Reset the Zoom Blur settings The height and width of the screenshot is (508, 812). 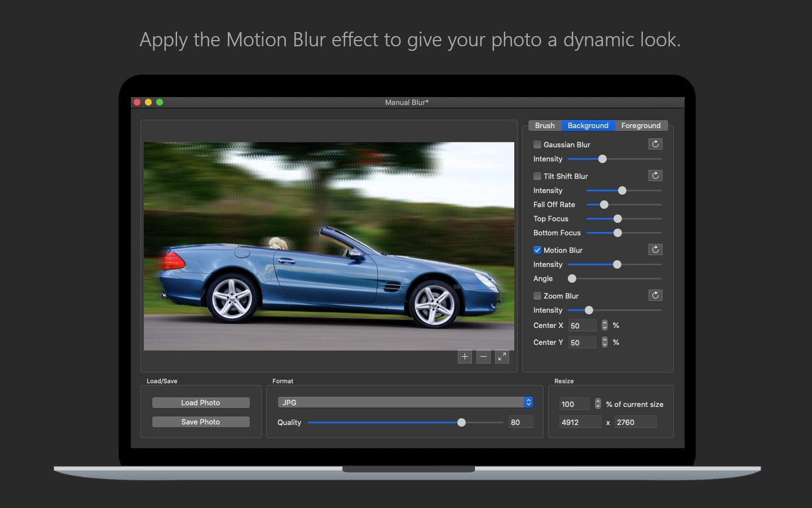(x=655, y=295)
